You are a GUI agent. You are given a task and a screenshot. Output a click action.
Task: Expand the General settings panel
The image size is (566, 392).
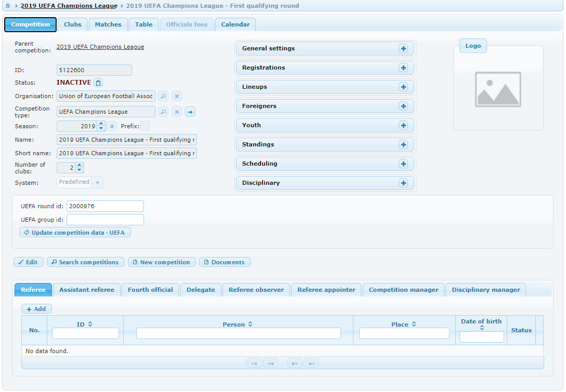[x=403, y=48]
